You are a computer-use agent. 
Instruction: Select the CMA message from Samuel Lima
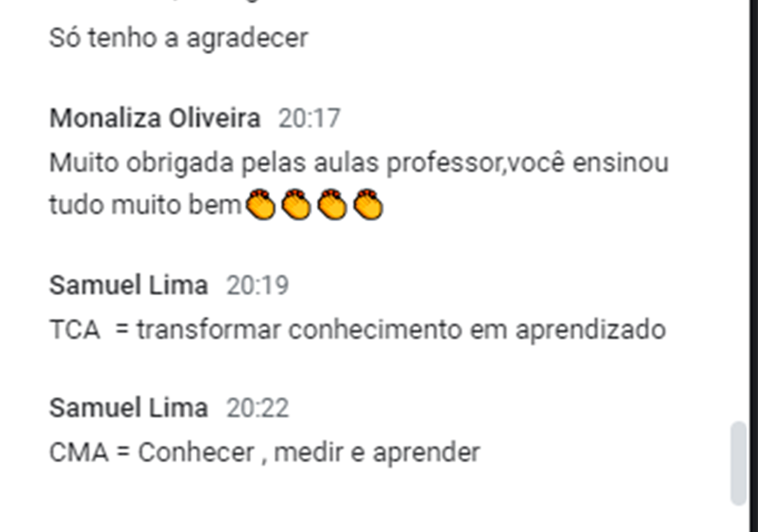point(265,453)
